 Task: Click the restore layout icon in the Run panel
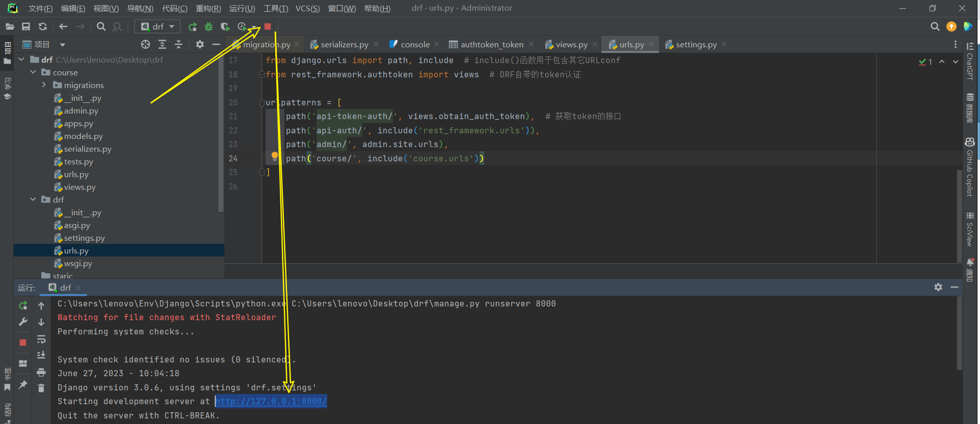(x=23, y=363)
